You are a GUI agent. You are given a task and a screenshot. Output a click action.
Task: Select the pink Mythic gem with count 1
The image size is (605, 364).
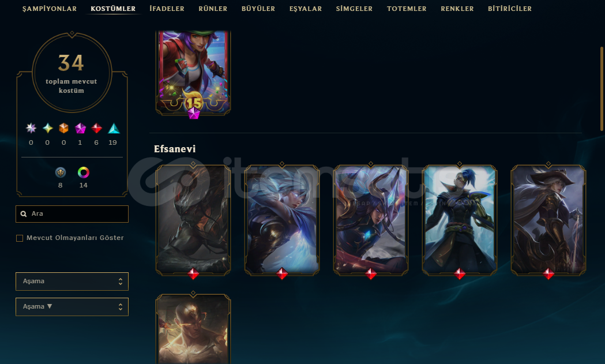(x=80, y=128)
